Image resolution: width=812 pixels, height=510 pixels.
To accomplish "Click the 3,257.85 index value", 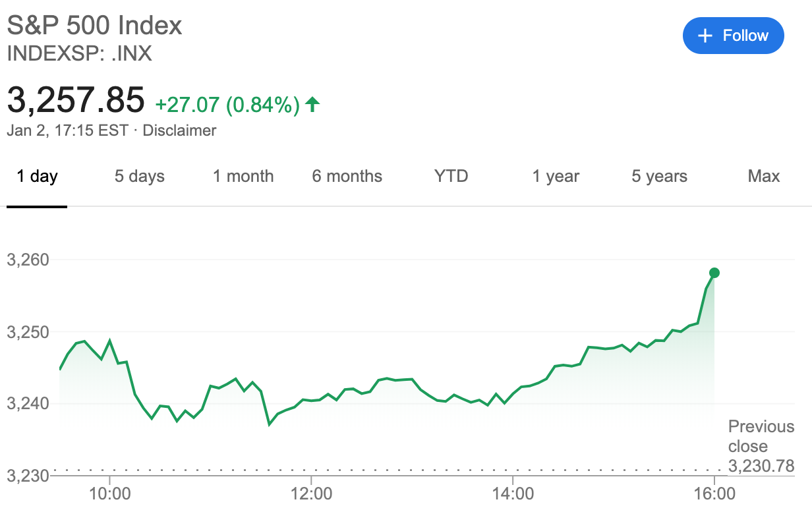I will 76,99.
